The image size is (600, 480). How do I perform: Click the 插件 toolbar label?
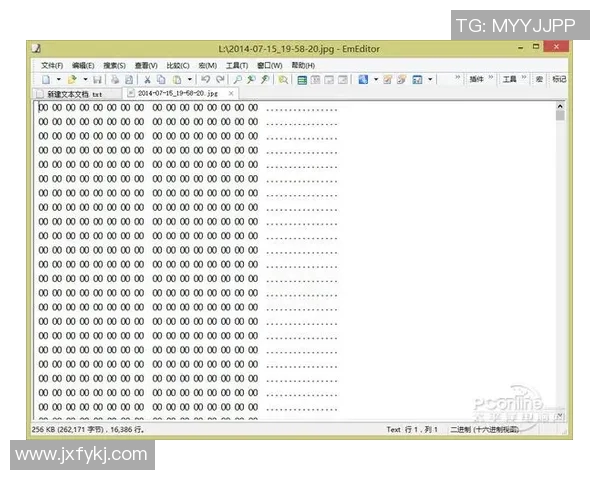476,79
